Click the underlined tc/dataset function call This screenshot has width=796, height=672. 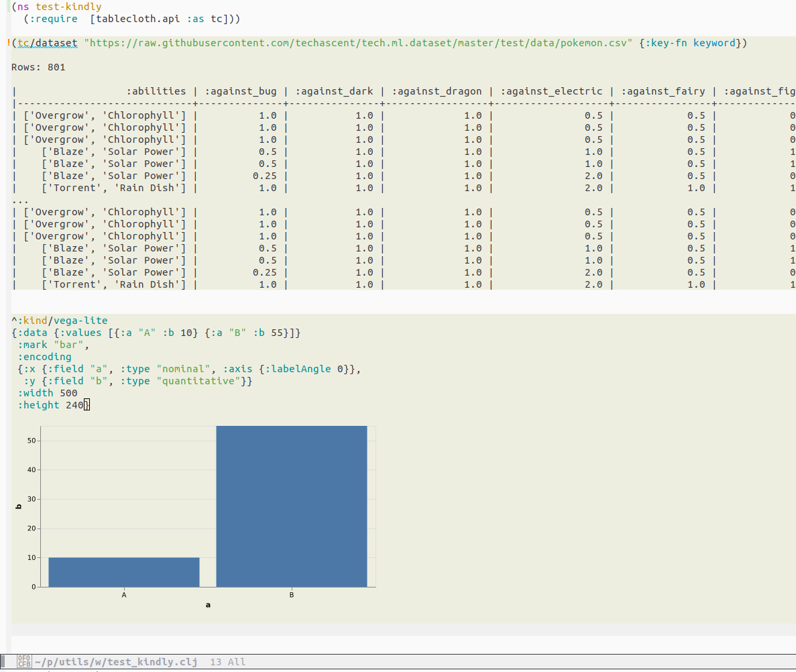click(x=48, y=43)
